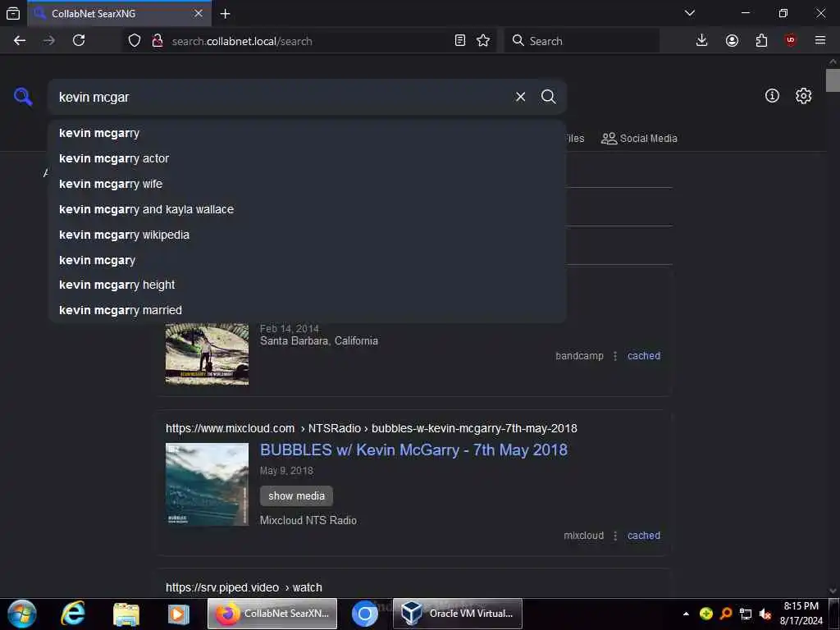Select suggestion 'kevin mcgarry wife'
The width and height of the screenshot is (840, 630).
(307, 185)
